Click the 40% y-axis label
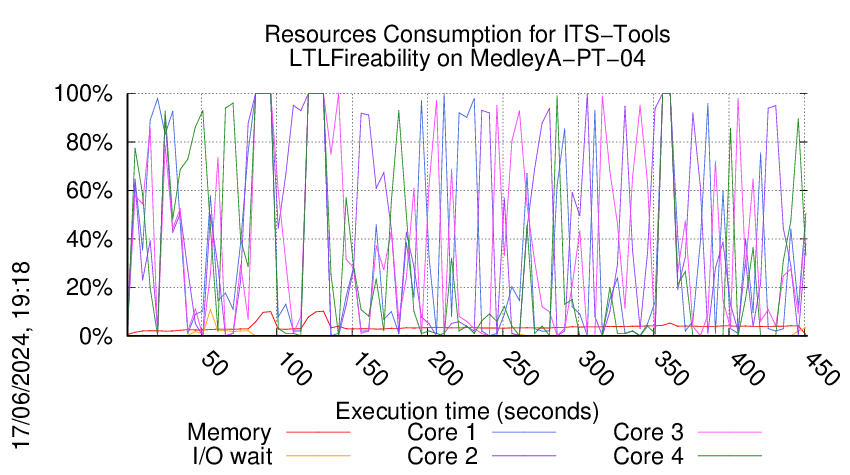850x475 pixels. [89, 239]
